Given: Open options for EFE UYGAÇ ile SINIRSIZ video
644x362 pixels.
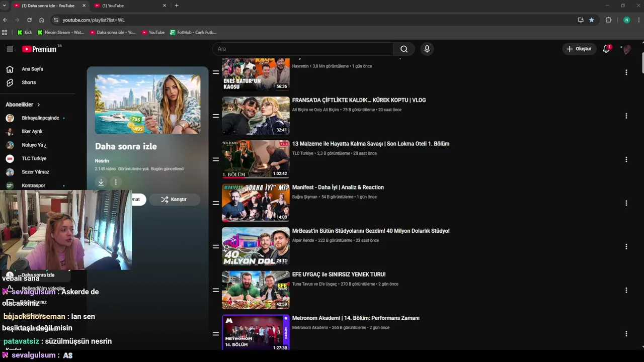Looking at the screenshot, I should (626, 290).
